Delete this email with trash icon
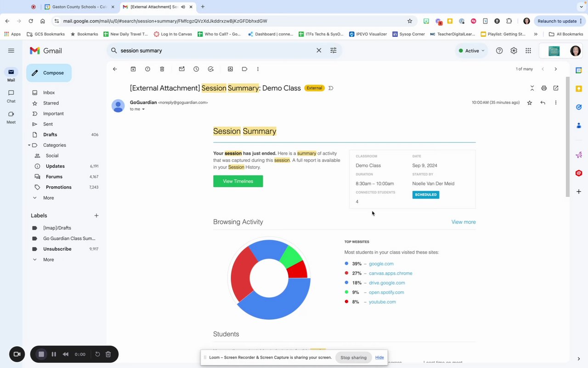The height and width of the screenshot is (368, 588). pyautogui.click(x=162, y=69)
